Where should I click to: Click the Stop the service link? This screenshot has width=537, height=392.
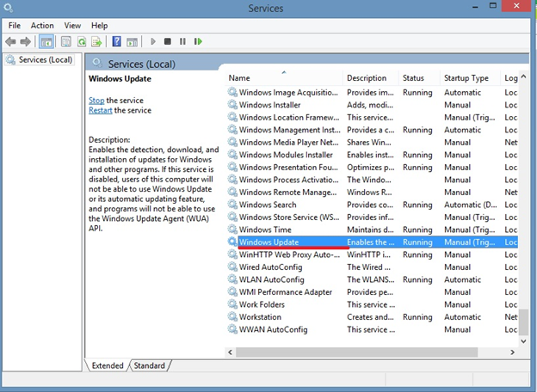[96, 101]
